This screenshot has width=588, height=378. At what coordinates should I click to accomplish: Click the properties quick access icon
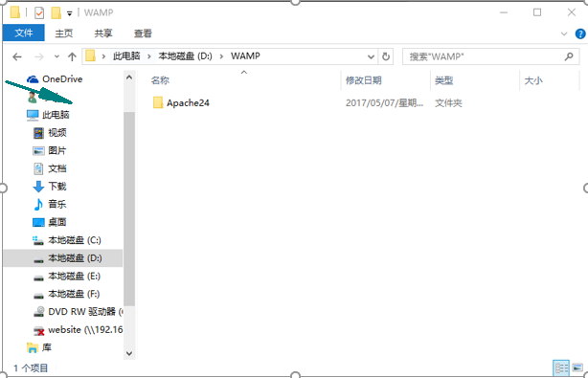click(x=39, y=13)
